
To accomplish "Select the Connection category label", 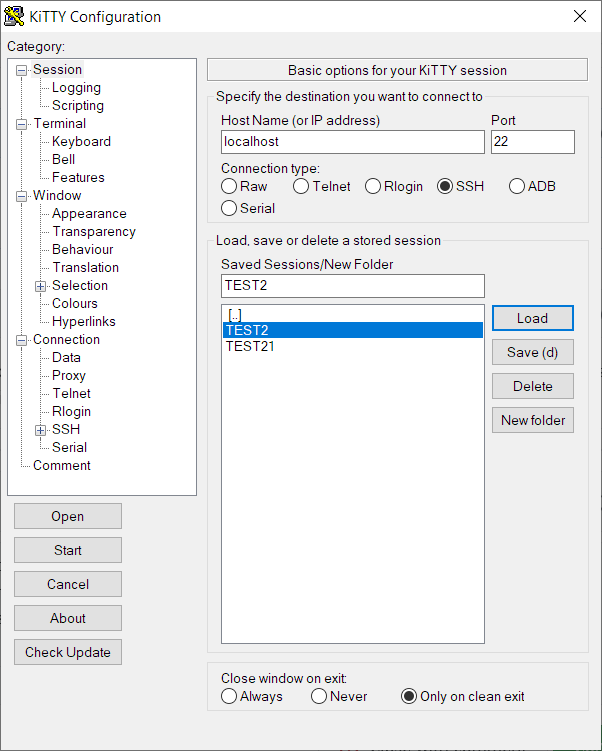I will (x=67, y=339).
